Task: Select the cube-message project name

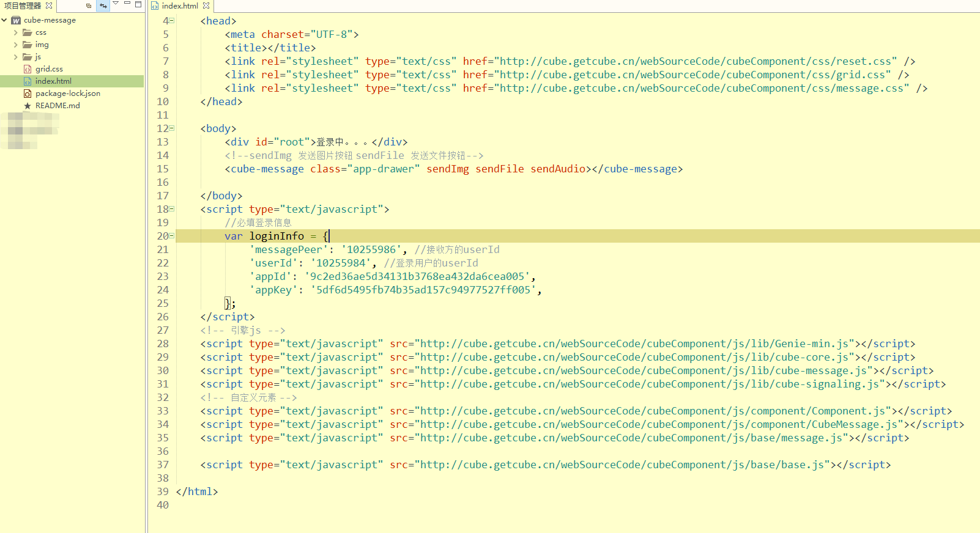Action: [x=50, y=20]
